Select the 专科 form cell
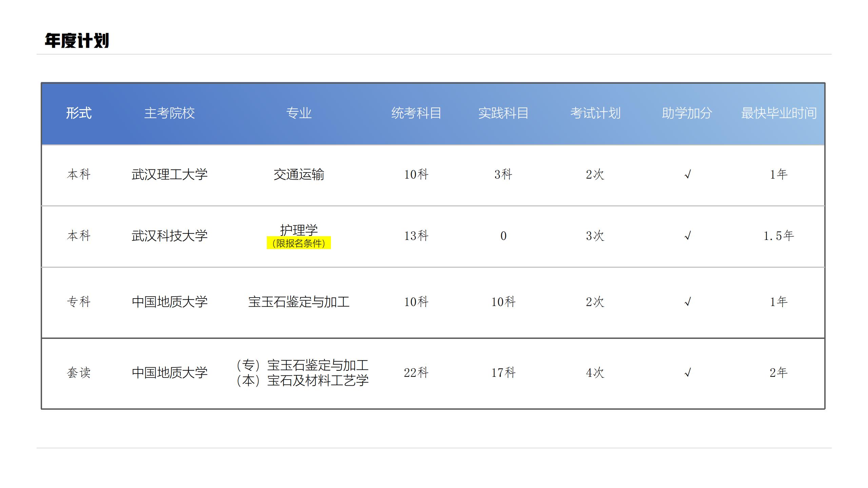This screenshot has width=868, height=488. tap(79, 302)
